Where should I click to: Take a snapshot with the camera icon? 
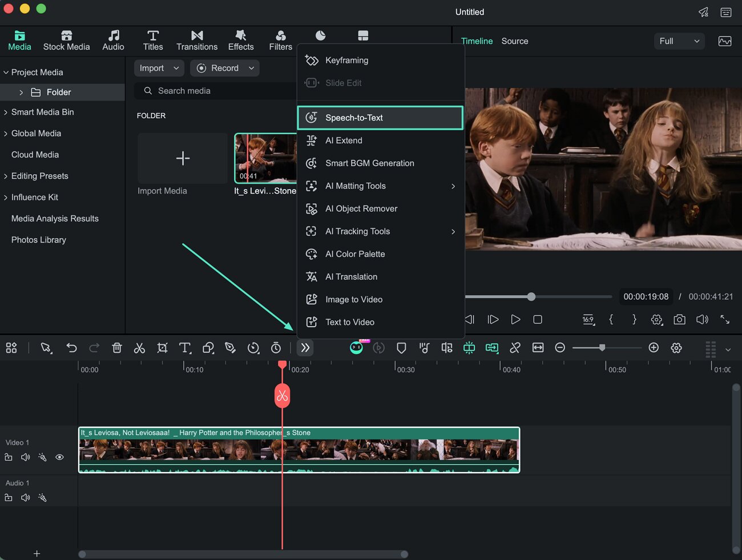(679, 320)
